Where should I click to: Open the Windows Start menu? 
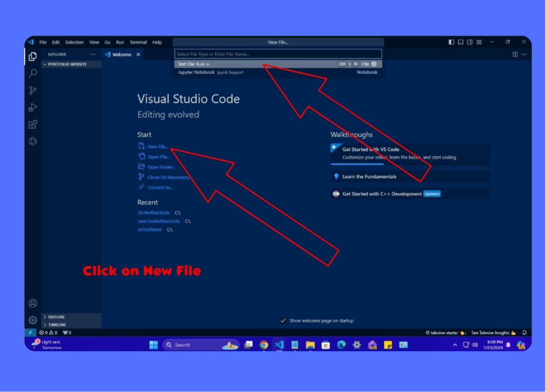click(x=154, y=345)
